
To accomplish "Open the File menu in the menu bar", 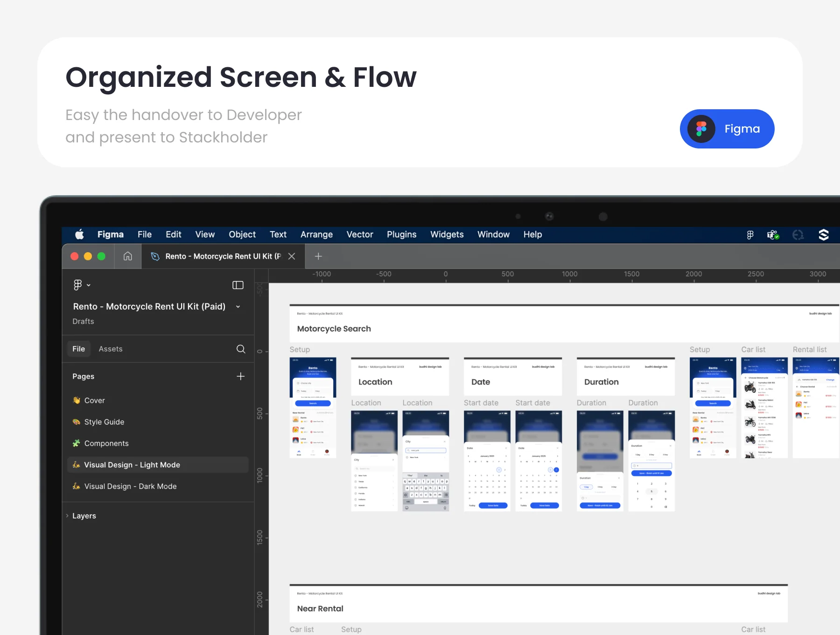I will point(145,234).
